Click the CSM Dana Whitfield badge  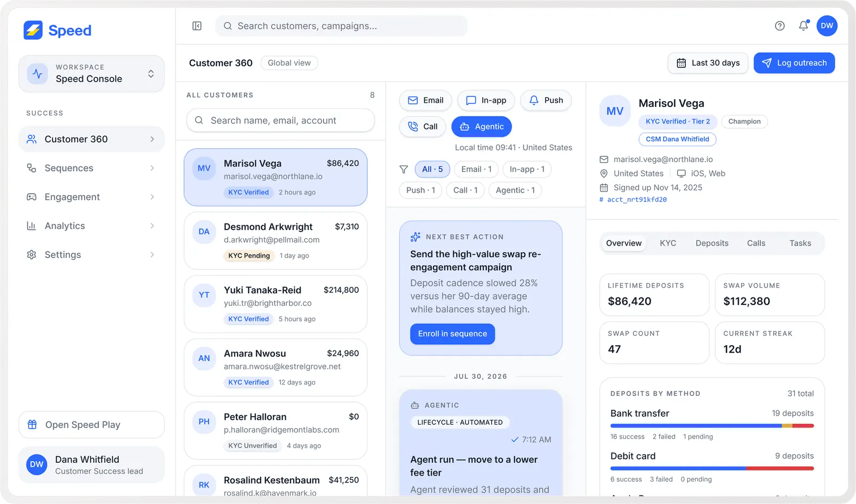(x=677, y=139)
